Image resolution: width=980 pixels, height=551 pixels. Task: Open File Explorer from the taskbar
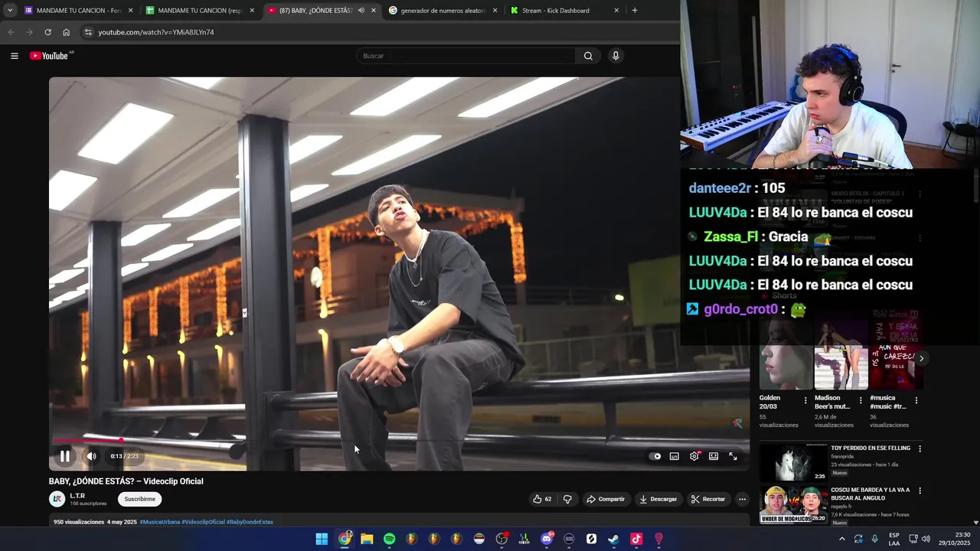[367, 539]
